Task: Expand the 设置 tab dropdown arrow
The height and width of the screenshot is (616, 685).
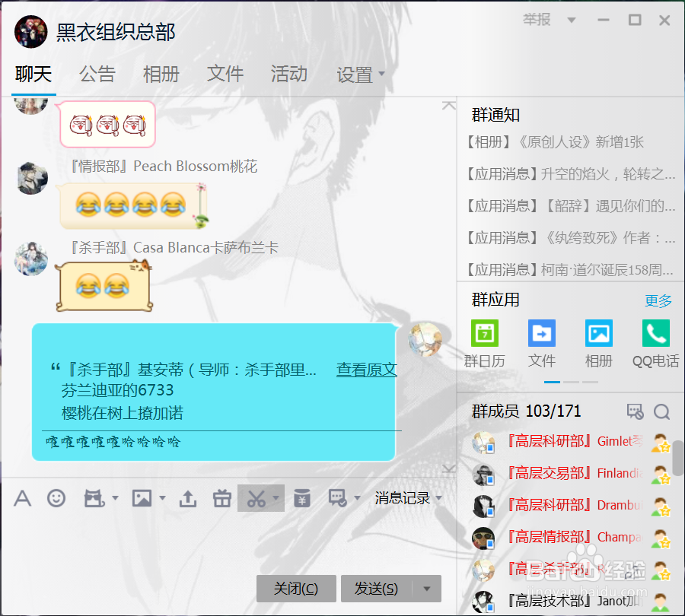Action: click(381, 74)
